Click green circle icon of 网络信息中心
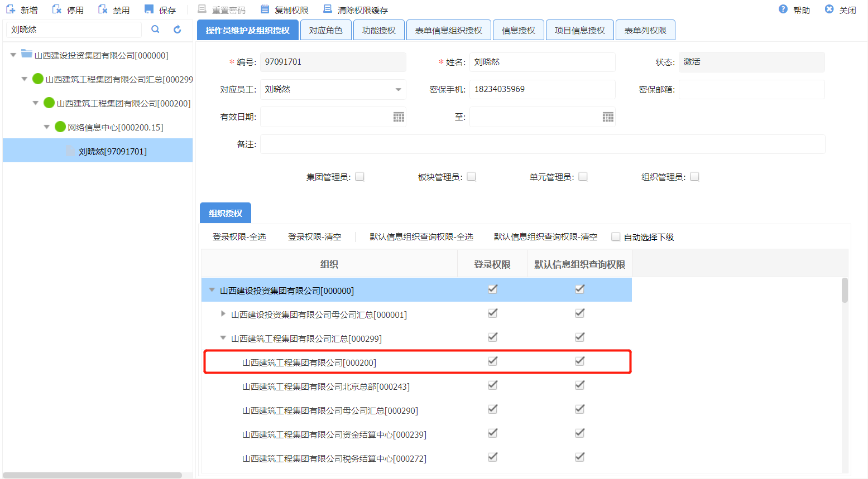 click(60, 127)
